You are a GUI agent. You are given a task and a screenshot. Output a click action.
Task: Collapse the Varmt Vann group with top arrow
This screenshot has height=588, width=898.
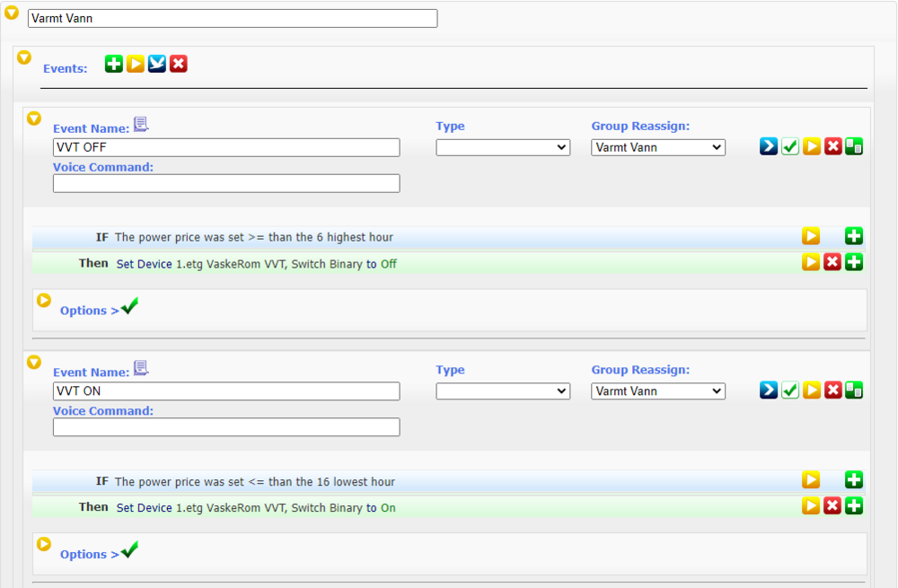(x=12, y=13)
